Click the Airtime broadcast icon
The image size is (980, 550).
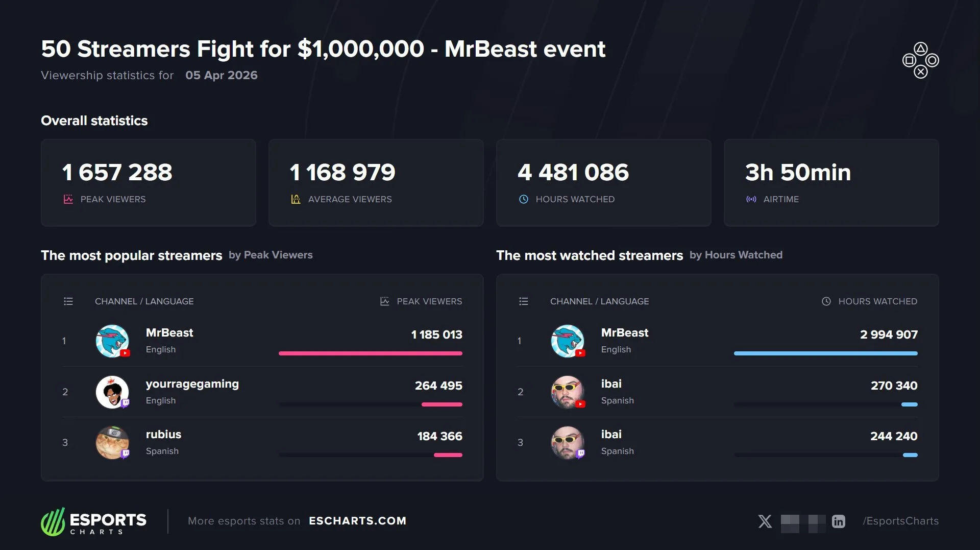pos(751,199)
